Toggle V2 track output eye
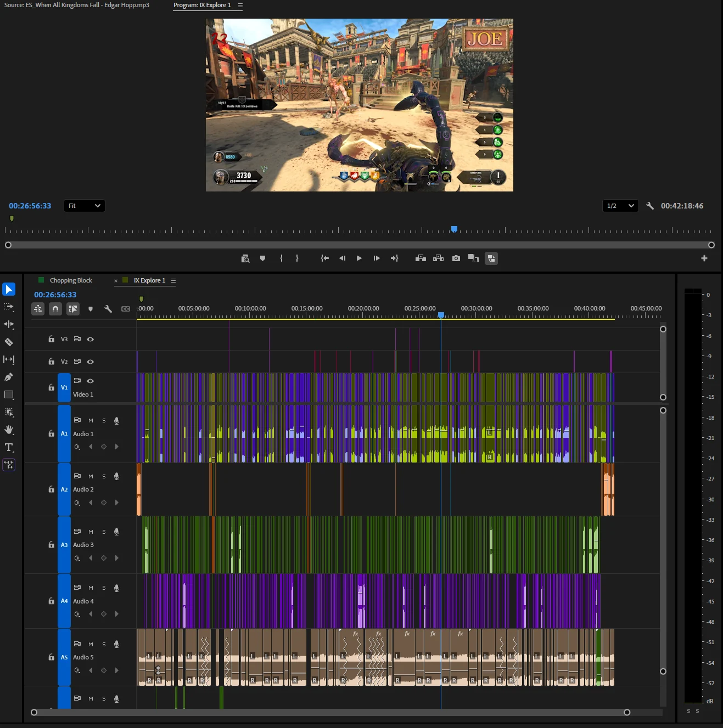 point(91,362)
